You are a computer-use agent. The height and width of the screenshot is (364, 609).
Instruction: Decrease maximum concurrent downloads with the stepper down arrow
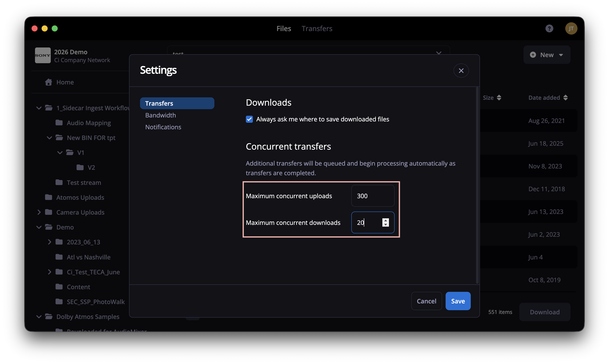[x=385, y=224]
